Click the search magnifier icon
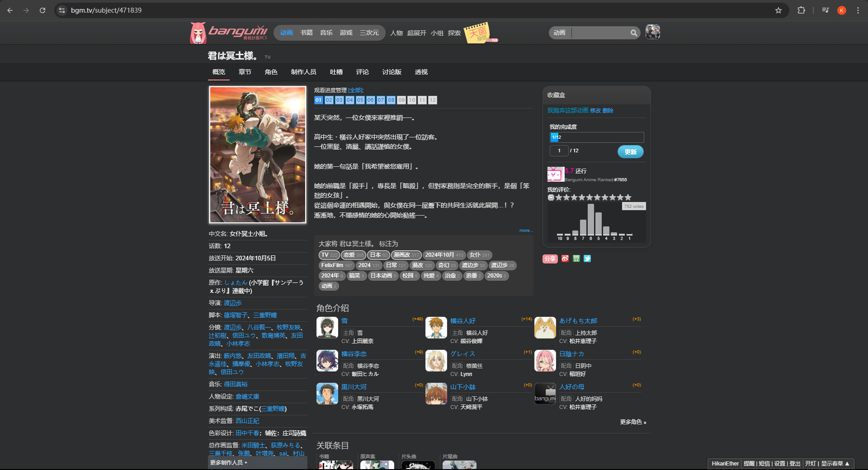This screenshot has height=470, width=868. pyautogui.click(x=634, y=33)
